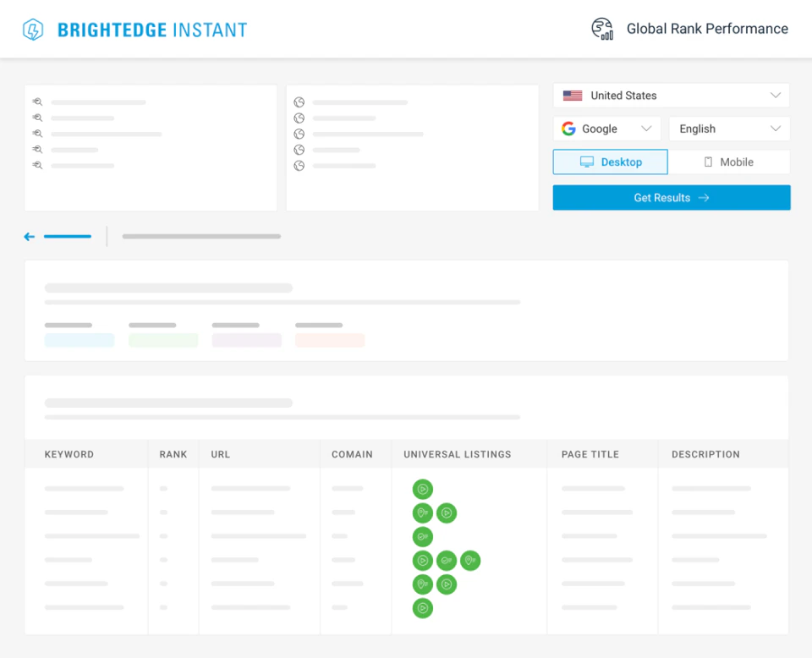The width and height of the screenshot is (812, 658).
Task: Click the Google G icon in engine selector
Action: coord(569,128)
